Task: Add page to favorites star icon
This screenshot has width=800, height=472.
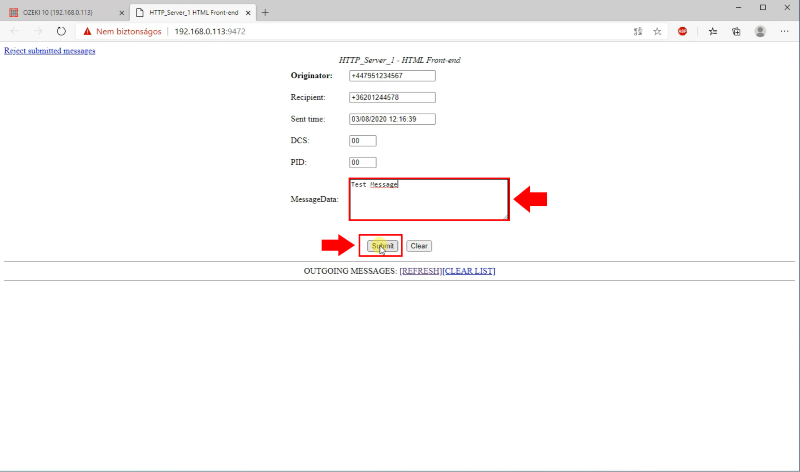Action: pyautogui.click(x=657, y=31)
